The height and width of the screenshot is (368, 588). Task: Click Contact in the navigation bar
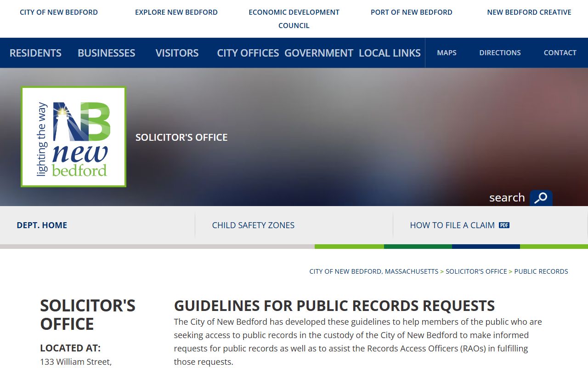tap(560, 53)
